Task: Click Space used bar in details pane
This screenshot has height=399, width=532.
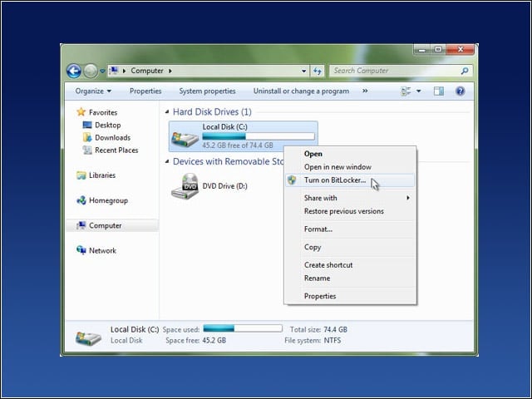Action: pos(243,328)
